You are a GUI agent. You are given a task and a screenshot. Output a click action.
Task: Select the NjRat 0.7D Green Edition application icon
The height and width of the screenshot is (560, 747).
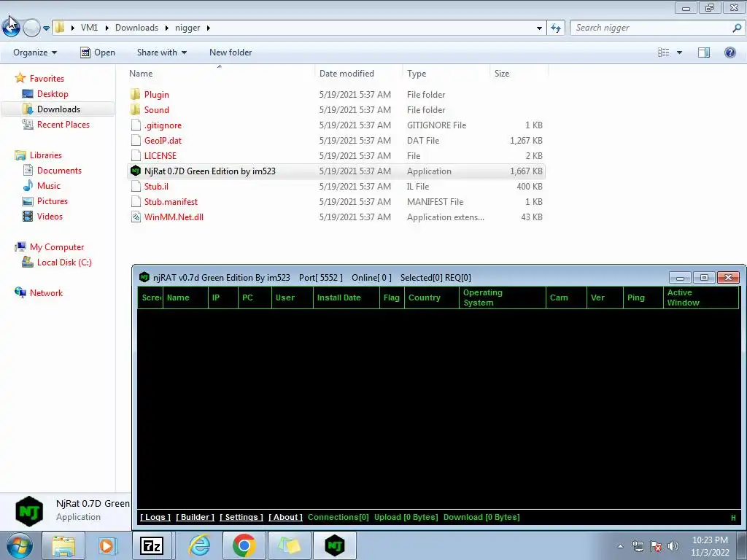click(x=135, y=171)
